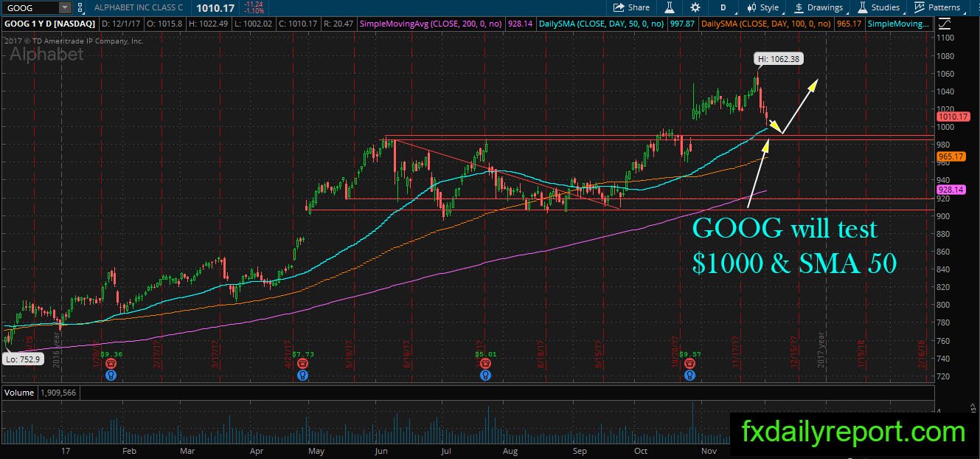The height and width of the screenshot is (459, 980).
Task: Click the $9.36 earnings phone icon
Action: 110,364
